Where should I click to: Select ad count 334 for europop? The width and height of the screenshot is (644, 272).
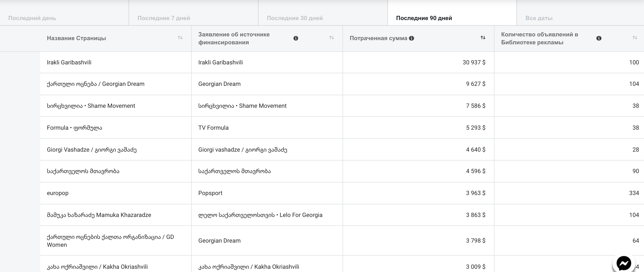tap(634, 193)
